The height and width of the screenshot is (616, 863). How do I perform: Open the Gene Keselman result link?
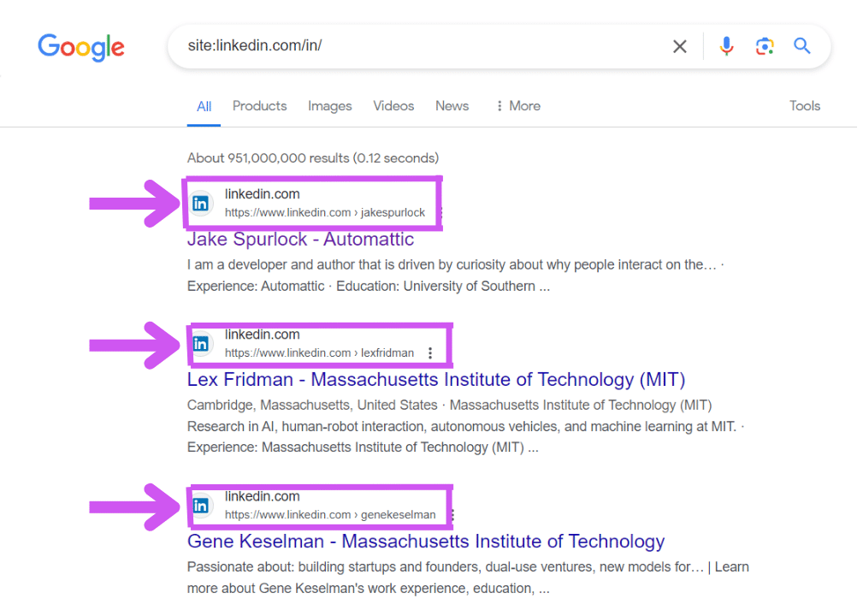(x=426, y=542)
